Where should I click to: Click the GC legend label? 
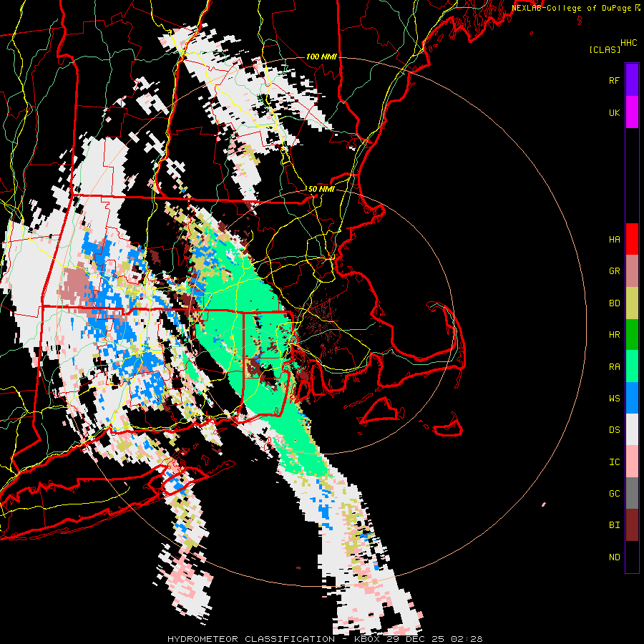614,494
